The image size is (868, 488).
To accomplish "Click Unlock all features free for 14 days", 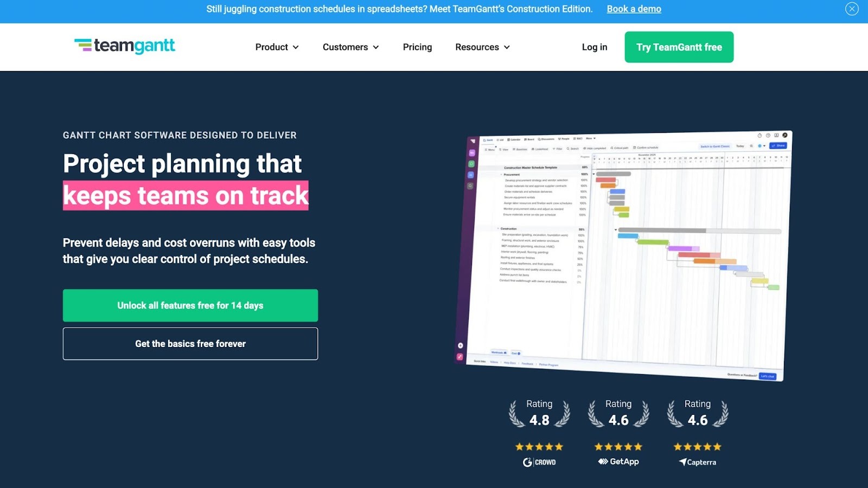I will coord(190,305).
